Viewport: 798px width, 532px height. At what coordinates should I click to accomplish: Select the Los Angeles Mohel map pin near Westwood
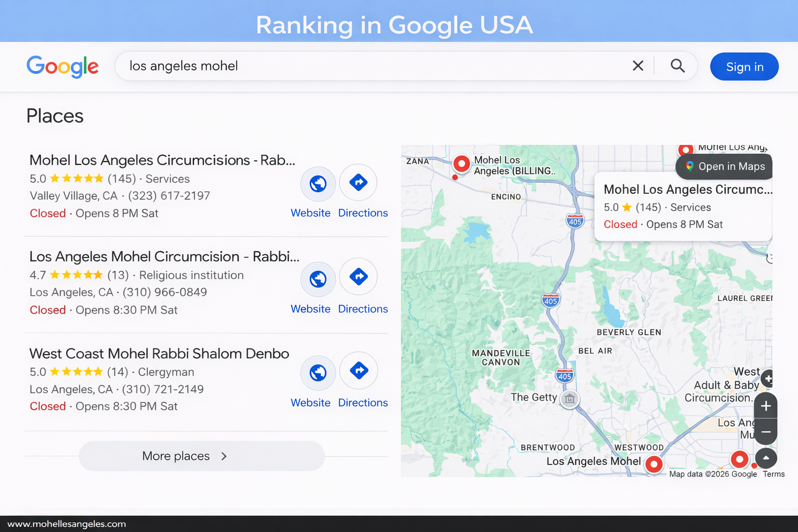pyautogui.click(x=654, y=463)
